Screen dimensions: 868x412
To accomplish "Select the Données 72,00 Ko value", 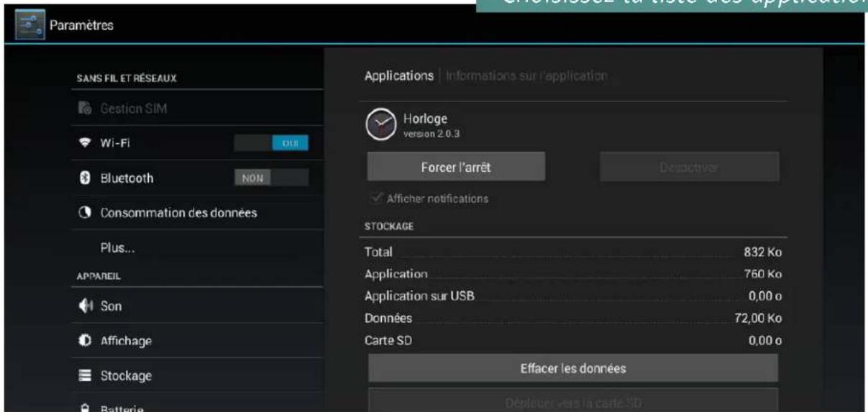I will coord(758,319).
